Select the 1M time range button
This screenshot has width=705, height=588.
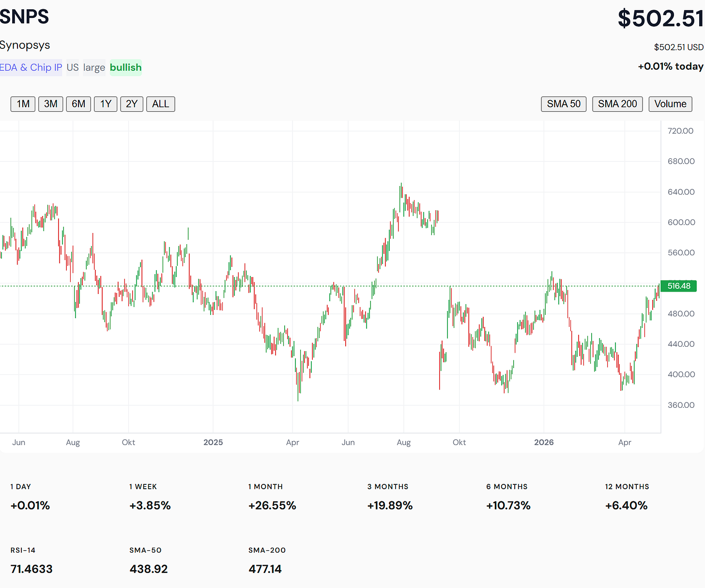point(23,104)
